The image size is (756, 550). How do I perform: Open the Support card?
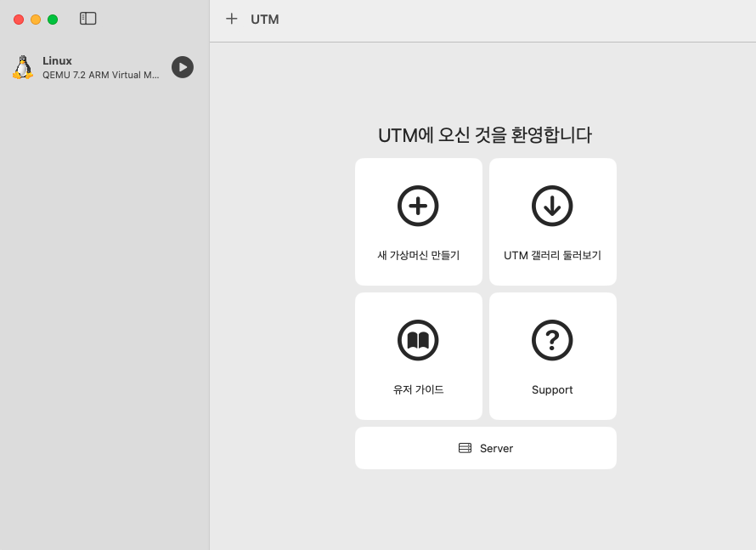pos(552,355)
